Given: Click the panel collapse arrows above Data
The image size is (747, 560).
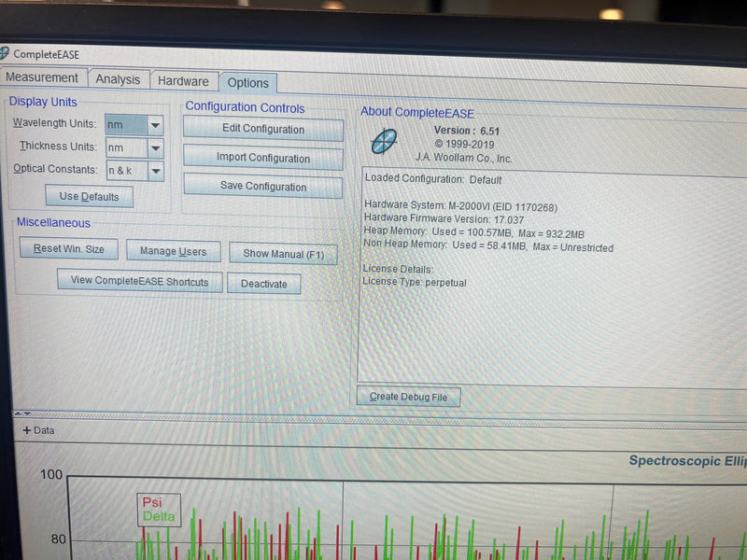Looking at the screenshot, I should (21, 413).
